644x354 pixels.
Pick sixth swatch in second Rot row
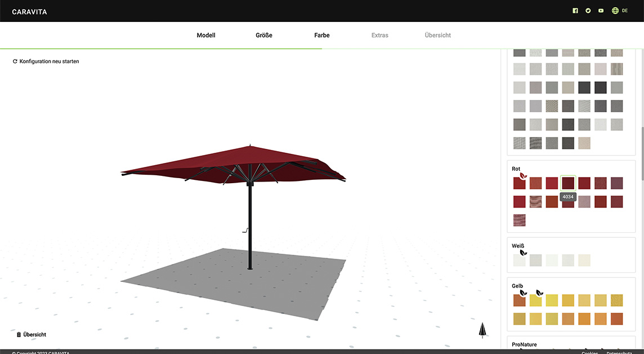(601, 201)
